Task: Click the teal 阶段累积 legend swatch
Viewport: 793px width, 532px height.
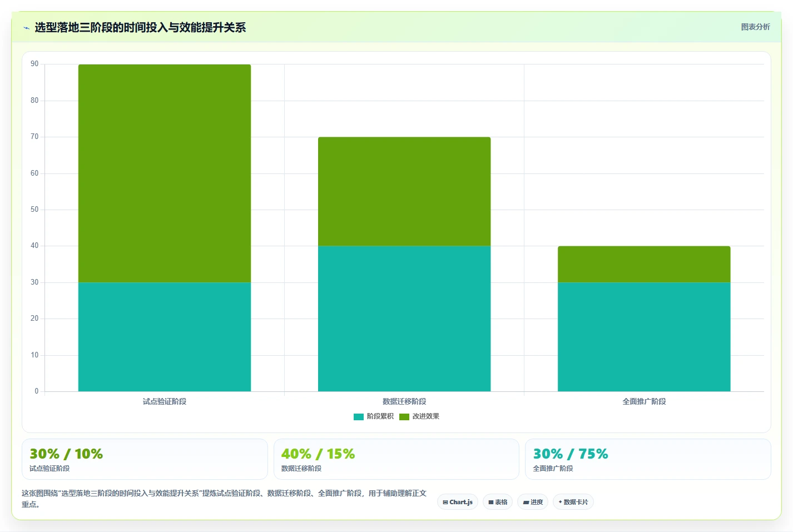Action: 359,417
